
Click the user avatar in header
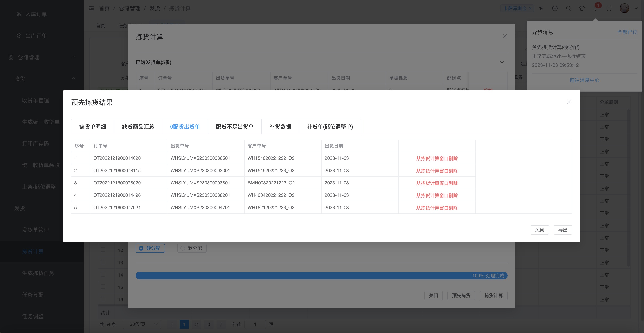click(x=624, y=8)
